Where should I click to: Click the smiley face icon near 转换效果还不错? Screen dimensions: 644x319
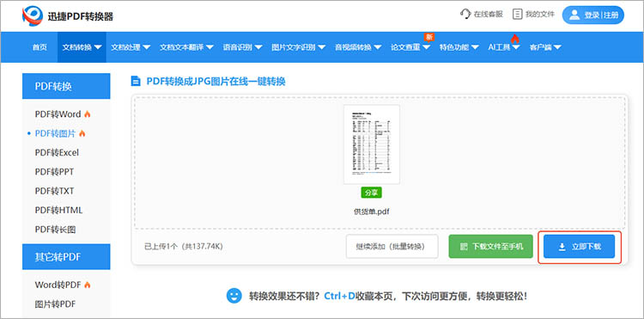tap(234, 296)
